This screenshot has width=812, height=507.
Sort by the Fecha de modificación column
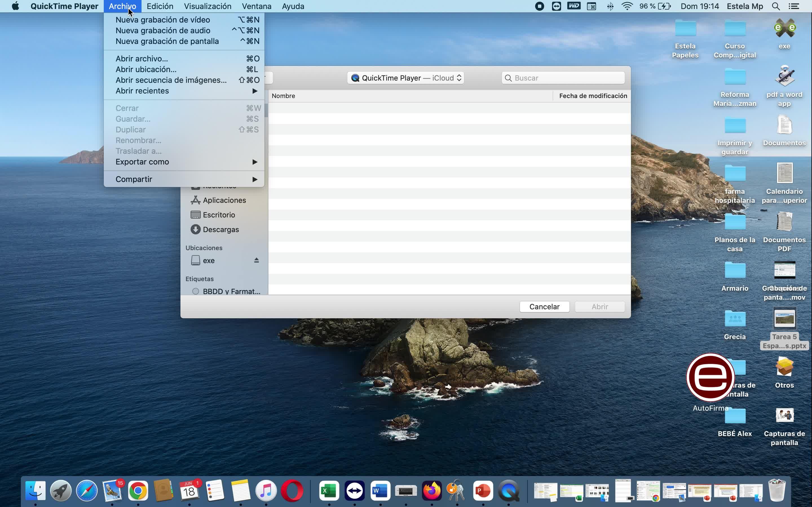593,96
